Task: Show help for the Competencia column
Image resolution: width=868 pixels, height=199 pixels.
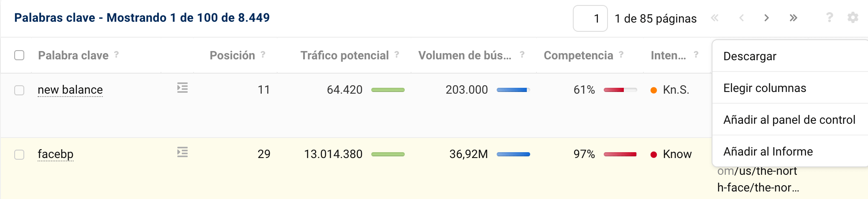Action: (x=621, y=54)
